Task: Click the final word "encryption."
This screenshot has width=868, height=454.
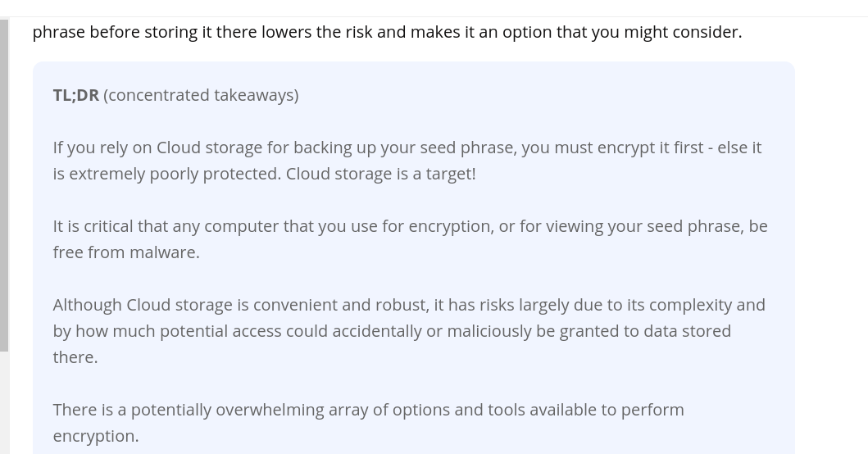Action: coord(96,436)
